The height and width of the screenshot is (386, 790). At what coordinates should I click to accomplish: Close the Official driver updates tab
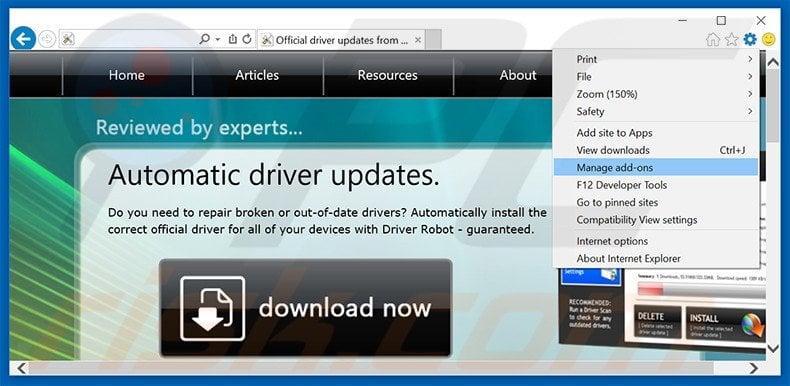[418, 40]
